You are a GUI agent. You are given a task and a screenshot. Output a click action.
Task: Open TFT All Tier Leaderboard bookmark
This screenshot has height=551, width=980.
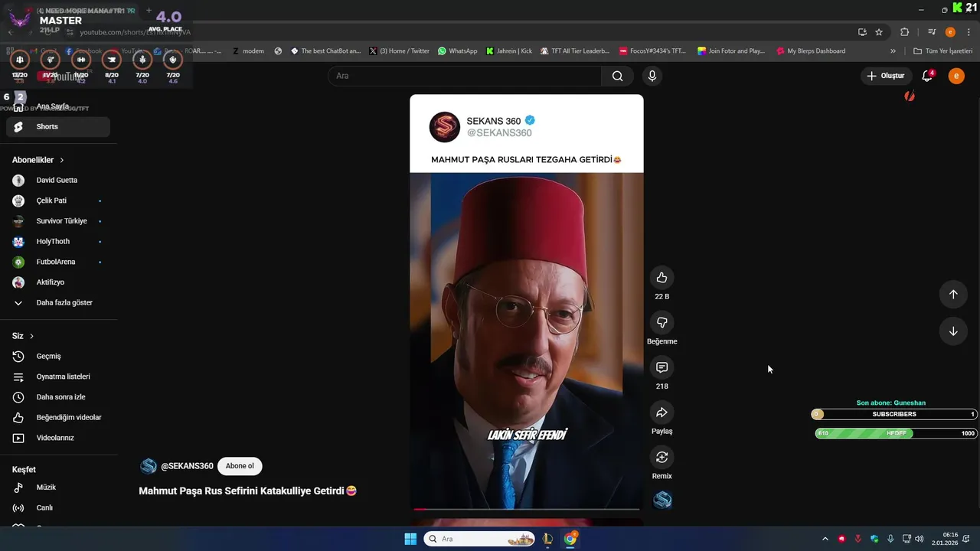574,51
